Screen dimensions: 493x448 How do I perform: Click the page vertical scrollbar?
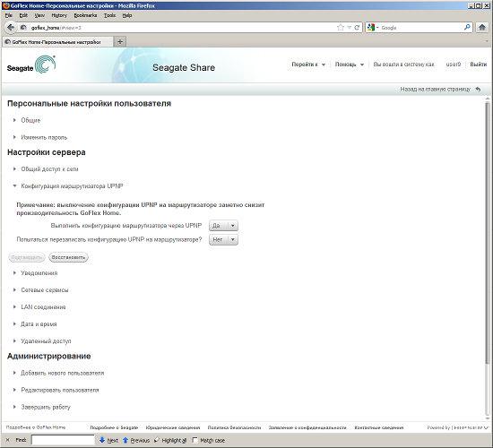[x=488, y=233]
